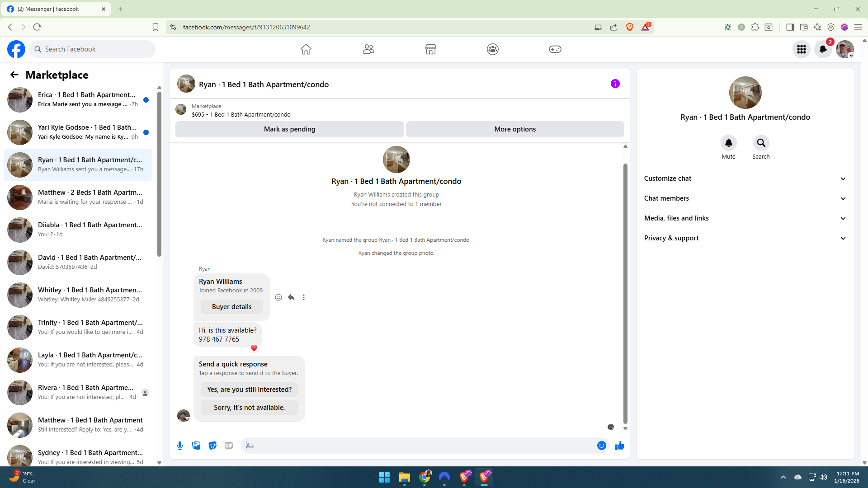This screenshot has height=488, width=868.
Task: Click the Mark as pending button
Action: [x=289, y=129]
